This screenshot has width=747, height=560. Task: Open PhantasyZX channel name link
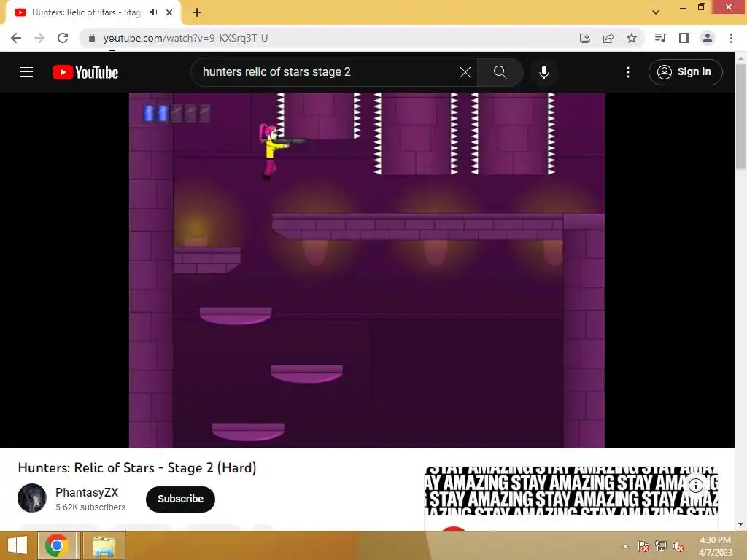87,492
